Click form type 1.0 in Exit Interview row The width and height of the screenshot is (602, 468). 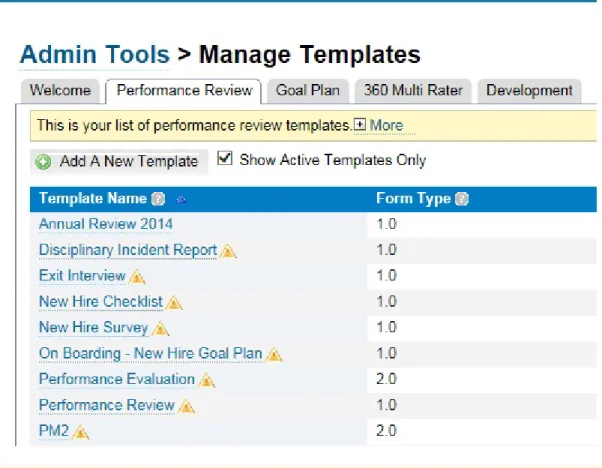386,276
